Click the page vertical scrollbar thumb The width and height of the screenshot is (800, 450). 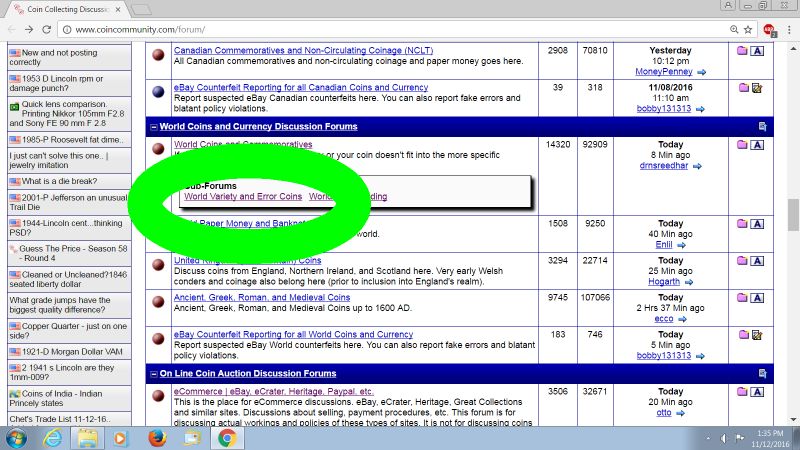click(793, 215)
